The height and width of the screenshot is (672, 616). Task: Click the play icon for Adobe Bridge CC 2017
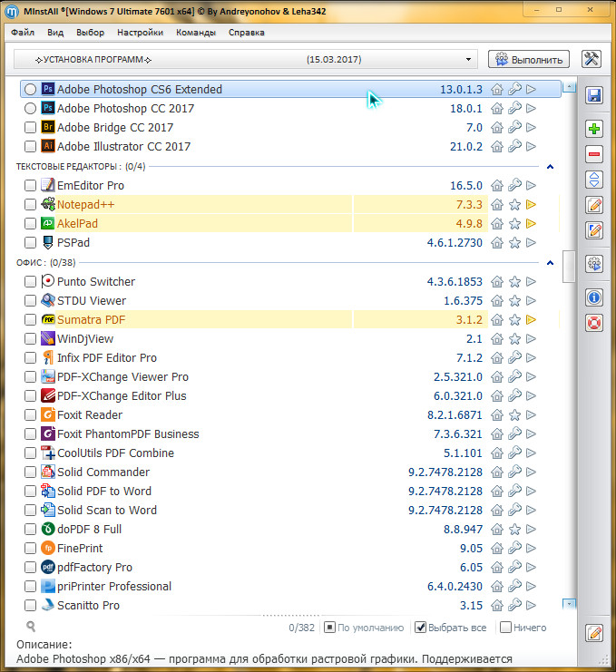(531, 127)
